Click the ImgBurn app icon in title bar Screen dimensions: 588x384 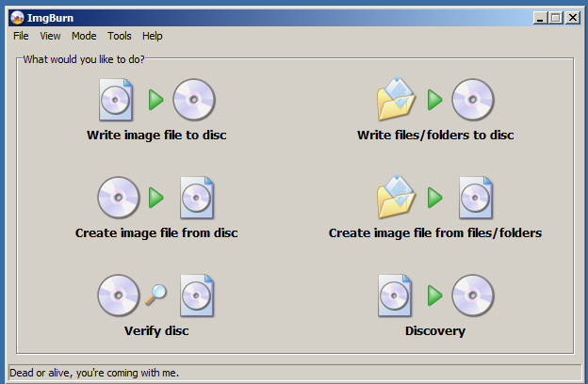[x=17, y=18]
